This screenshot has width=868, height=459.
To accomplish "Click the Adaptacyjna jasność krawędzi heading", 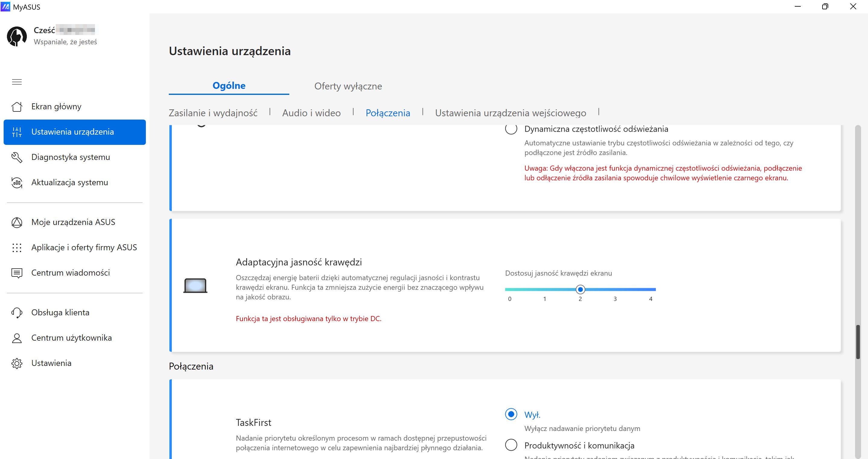I will coord(299,262).
